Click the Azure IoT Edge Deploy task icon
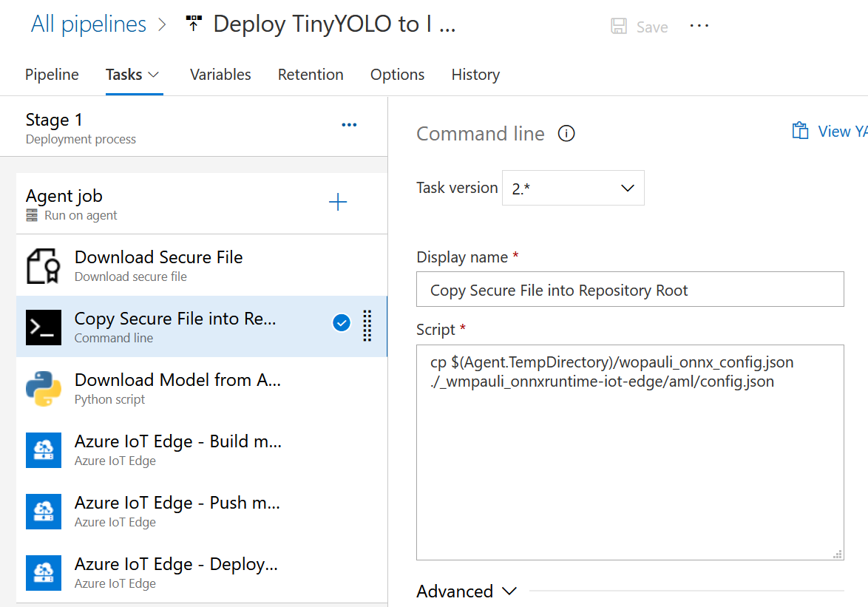The height and width of the screenshot is (607, 868). (43, 573)
